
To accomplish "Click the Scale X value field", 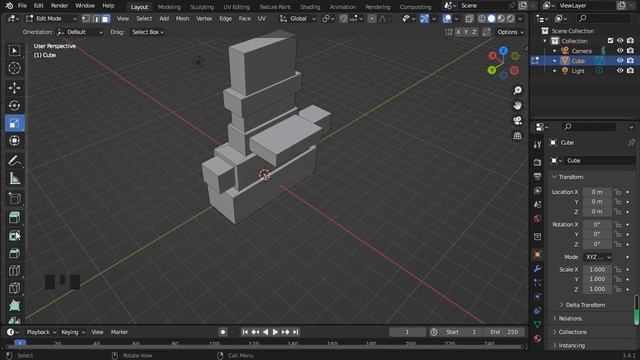I will 597,269.
